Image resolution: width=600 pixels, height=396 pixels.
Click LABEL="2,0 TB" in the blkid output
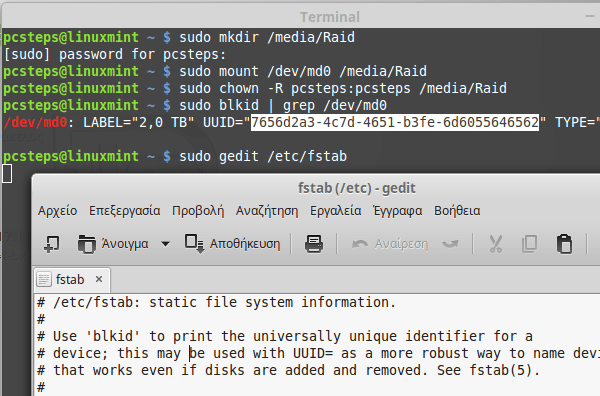point(139,122)
